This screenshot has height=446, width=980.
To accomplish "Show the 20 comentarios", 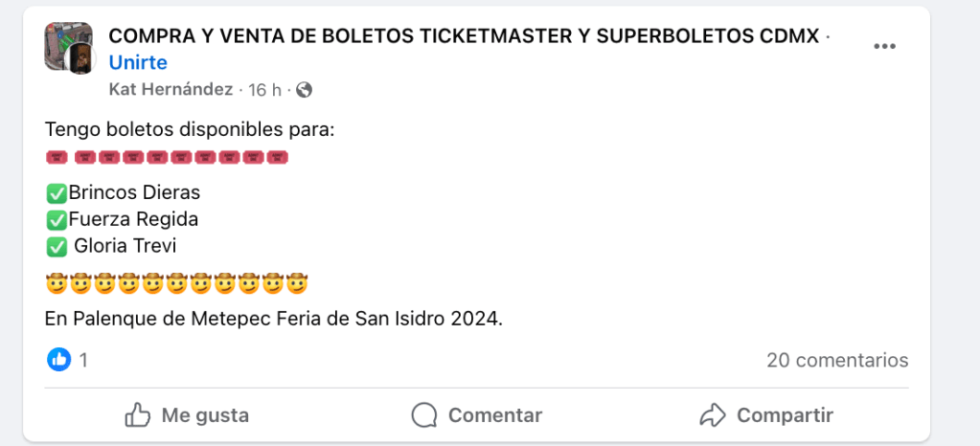I will pos(836,360).
